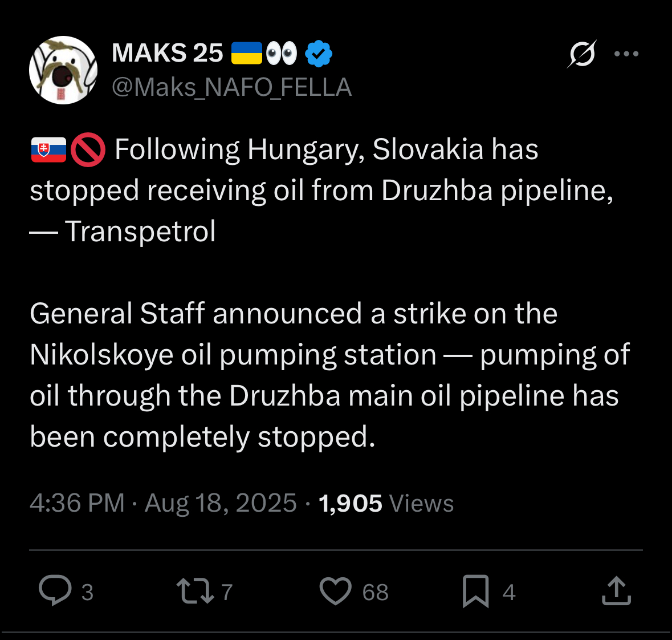Open MAKS 25 profile picture

click(63, 70)
